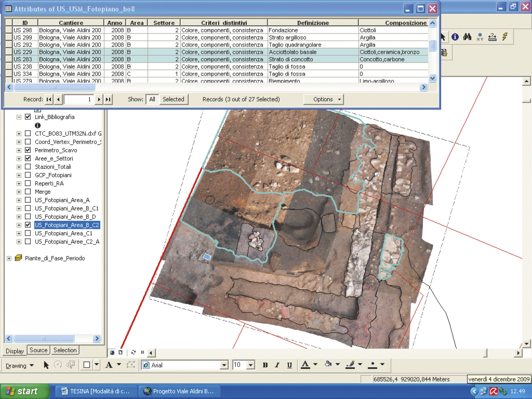
Task: Apply Underline formatting
Action: point(290,365)
